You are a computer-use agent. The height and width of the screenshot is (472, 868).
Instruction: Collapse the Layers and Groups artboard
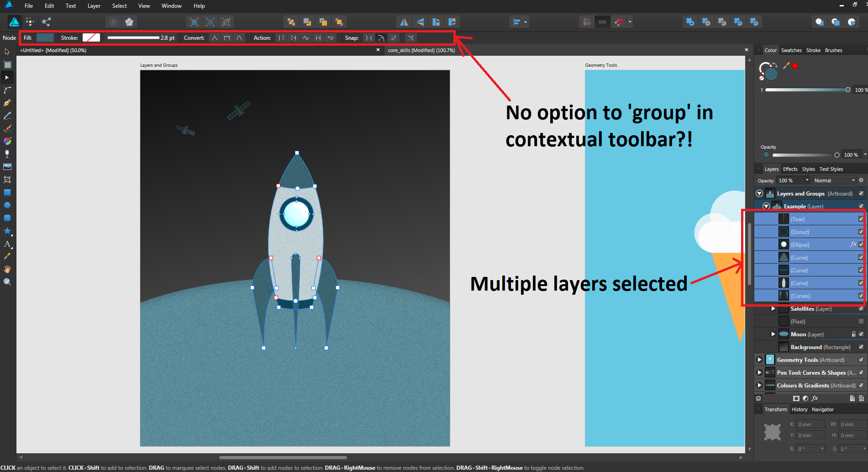[x=759, y=193]
